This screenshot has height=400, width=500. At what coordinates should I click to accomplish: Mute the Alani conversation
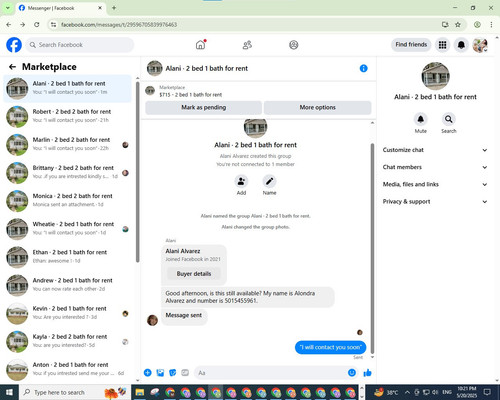[x=421, y=119]
